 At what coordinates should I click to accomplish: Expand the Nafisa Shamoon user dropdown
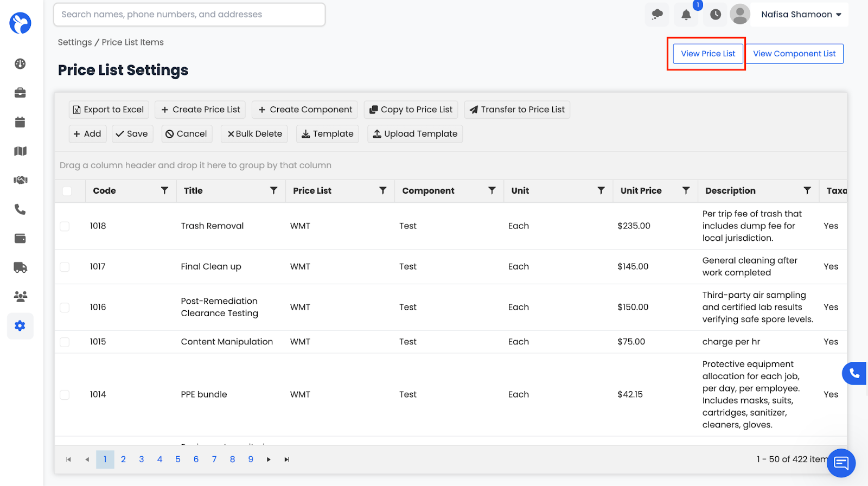pyautogui.click(x=801, y=15)
